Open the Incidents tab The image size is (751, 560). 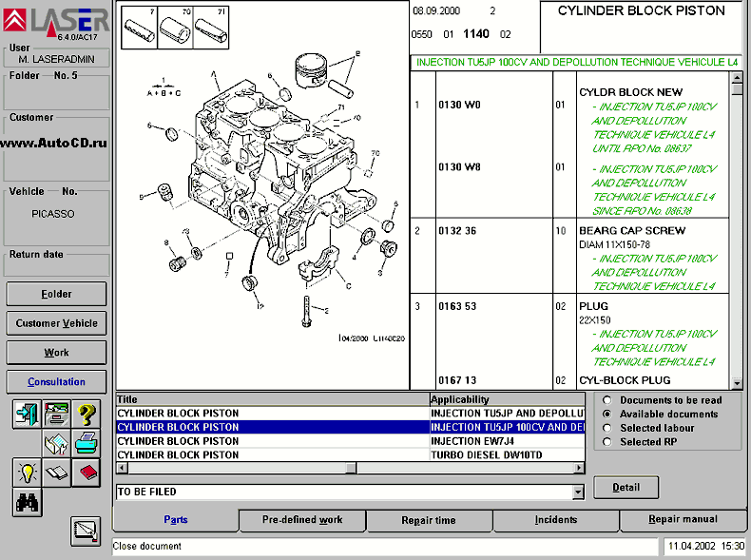(x=555, y=520)
